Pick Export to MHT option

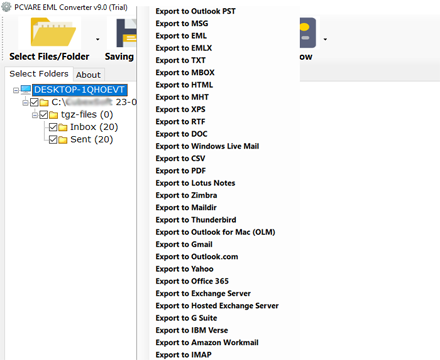[182, 97]
